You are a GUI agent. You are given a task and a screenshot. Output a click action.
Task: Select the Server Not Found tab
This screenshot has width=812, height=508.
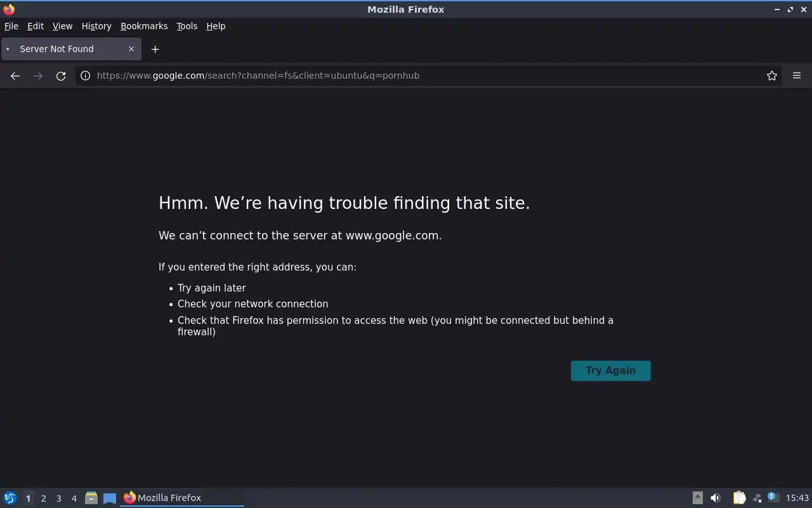pyautogui.click(x=71, y=49)
